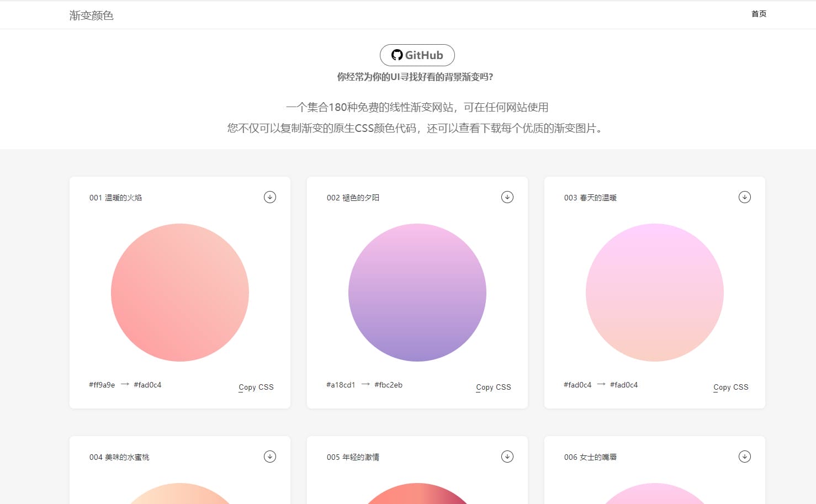Download the 001 温暖的火焰 gradient image
Screen dimensions: 816x504
click(x=270, y=197)
